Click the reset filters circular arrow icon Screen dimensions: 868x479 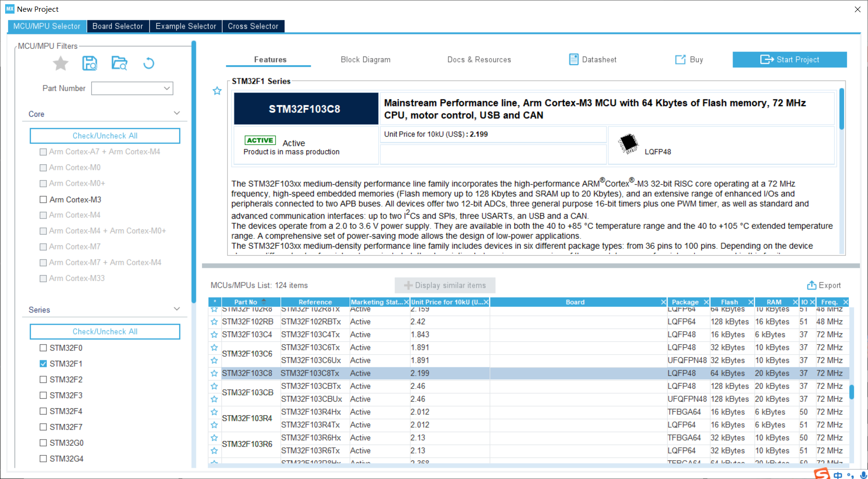[x=149, y=63]
